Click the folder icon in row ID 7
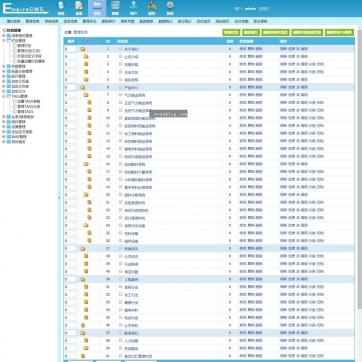The height and width of the screenshot is (362, 362). pyautogui.click(x=86, y=95)
